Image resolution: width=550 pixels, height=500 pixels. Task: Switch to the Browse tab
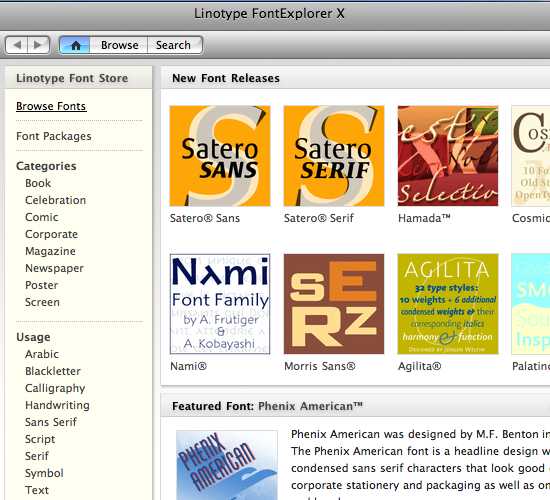pos(119,45)
